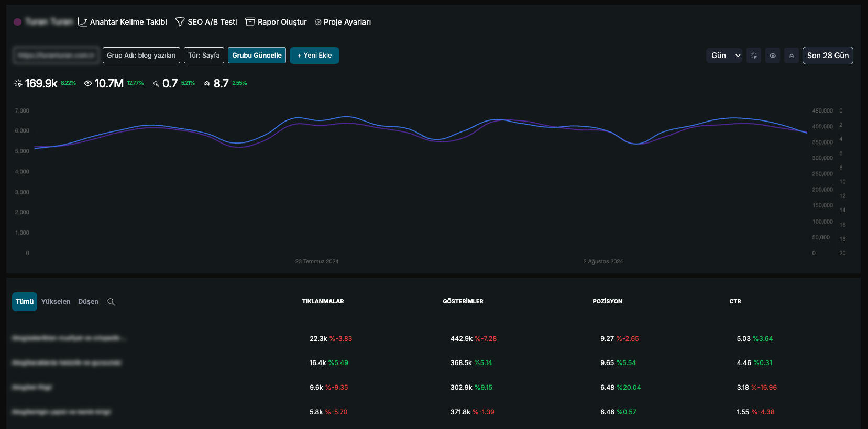Toggle impressions eye button in chart toolbar
Viewport: 868px width, 429px height.
click(772, 56)
